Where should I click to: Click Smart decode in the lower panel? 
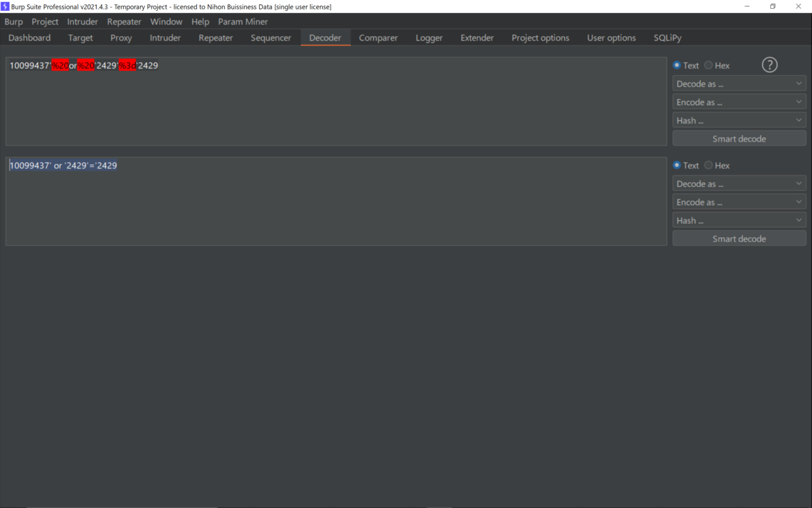point(739,238)
